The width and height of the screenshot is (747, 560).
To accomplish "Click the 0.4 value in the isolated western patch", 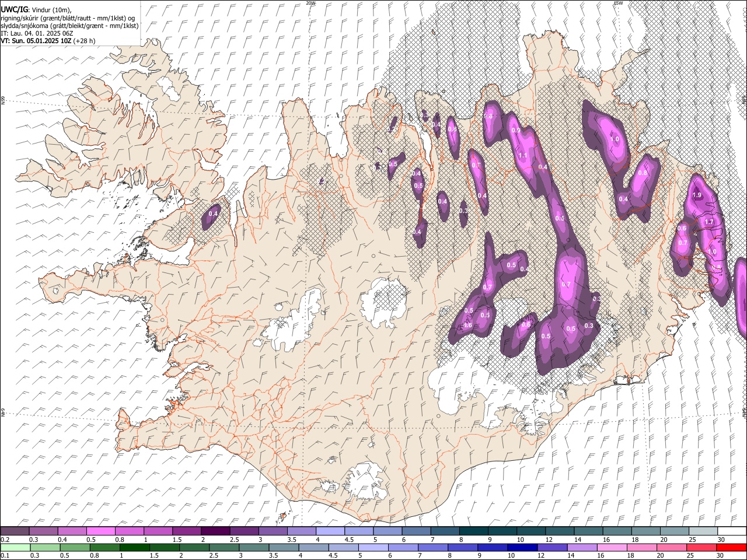I will click(213, 214).
